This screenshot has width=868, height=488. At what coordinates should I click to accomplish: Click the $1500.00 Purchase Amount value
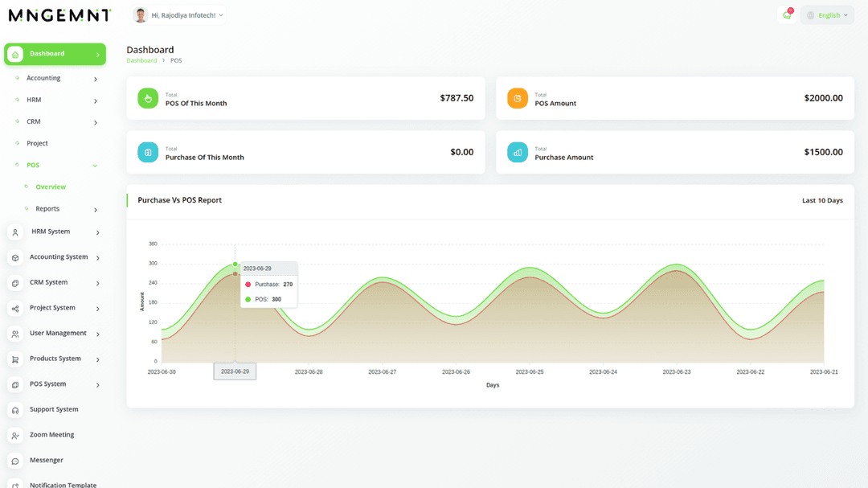[823, 152]
